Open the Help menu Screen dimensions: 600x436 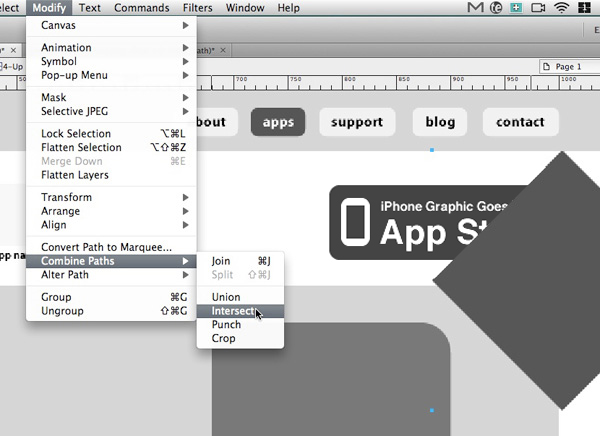[x=289, y=8]
